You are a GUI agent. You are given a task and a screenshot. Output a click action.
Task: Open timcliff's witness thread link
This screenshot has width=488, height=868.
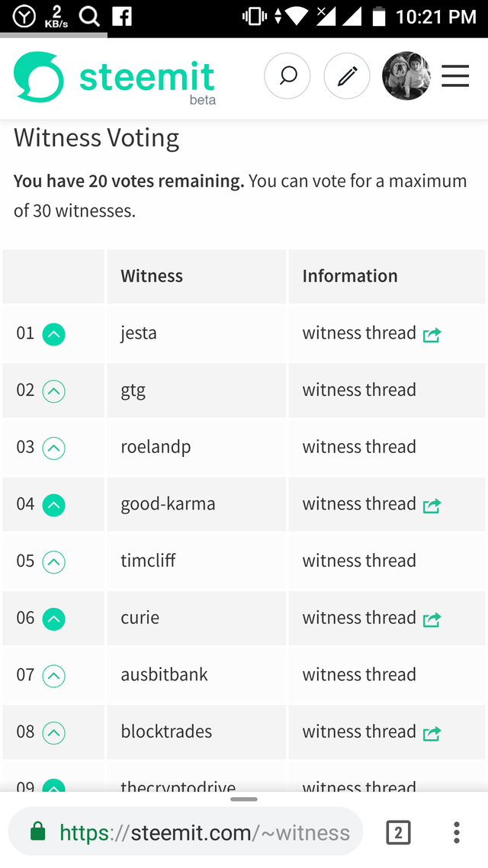coord(358,561)
